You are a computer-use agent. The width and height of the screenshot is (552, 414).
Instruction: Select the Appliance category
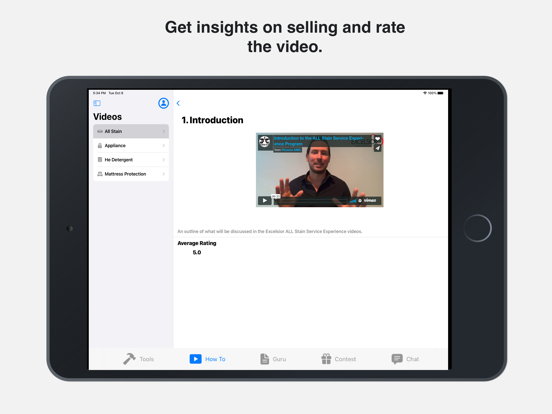[x=131, y=145]
